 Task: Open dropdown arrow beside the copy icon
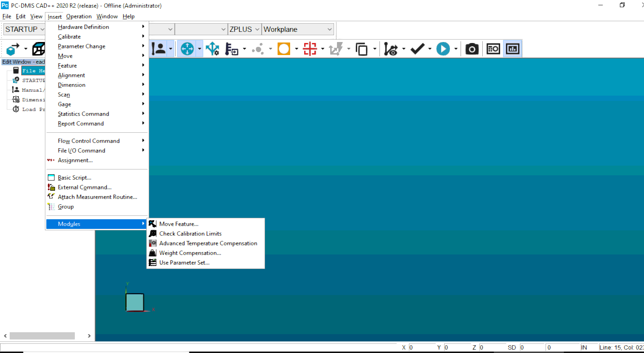coord(375,49)
